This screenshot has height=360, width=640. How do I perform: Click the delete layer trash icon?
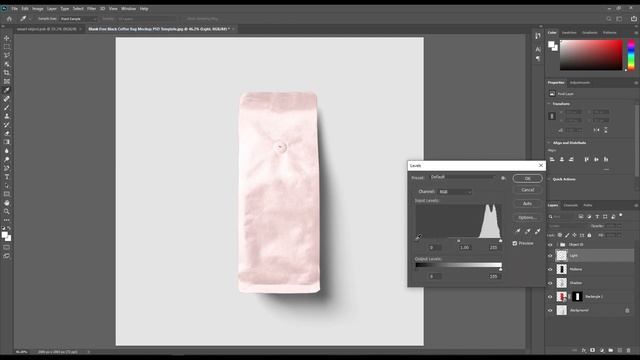click(x=629, y=350)
